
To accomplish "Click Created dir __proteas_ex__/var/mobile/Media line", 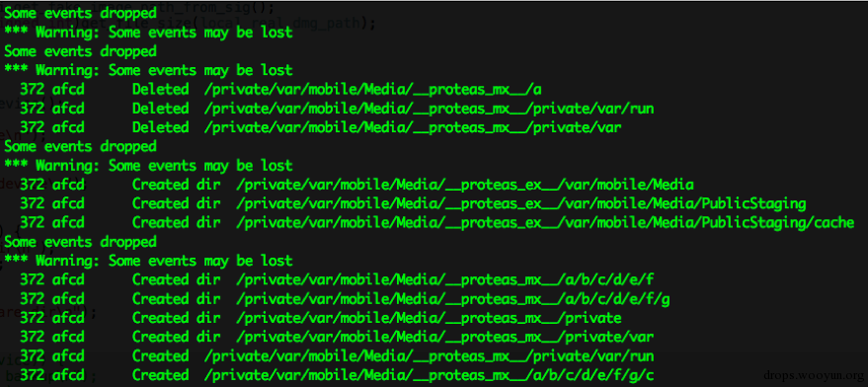I will [x=356, y=185].
